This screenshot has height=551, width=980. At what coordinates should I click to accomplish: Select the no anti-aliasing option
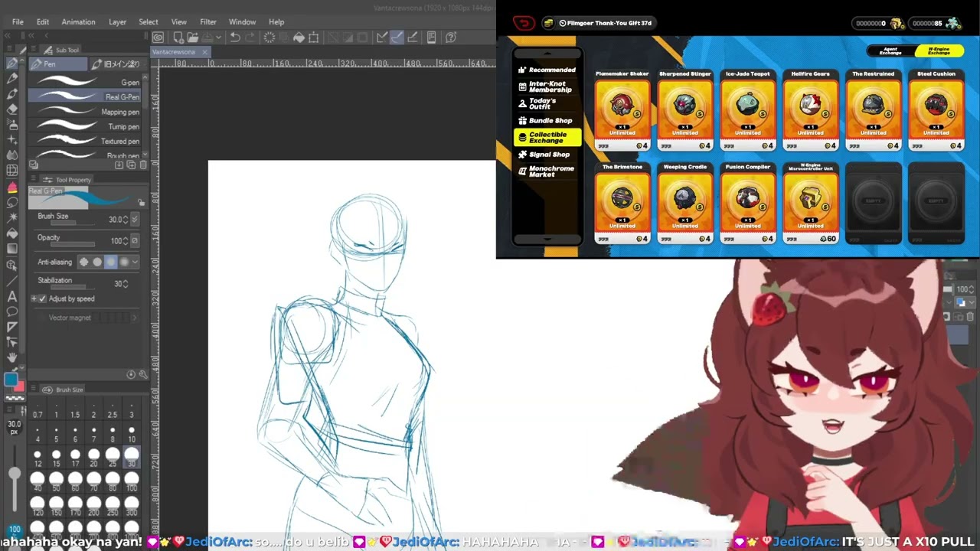[83, 262]
